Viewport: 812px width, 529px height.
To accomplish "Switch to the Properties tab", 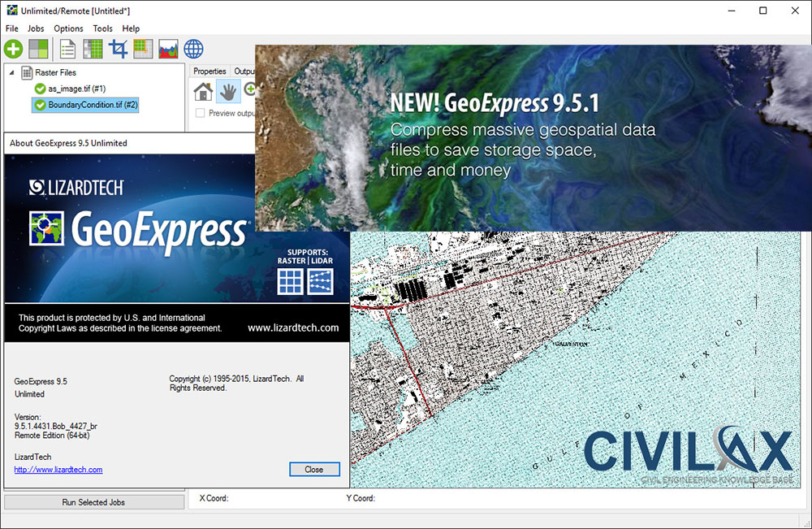I will 209,71.
